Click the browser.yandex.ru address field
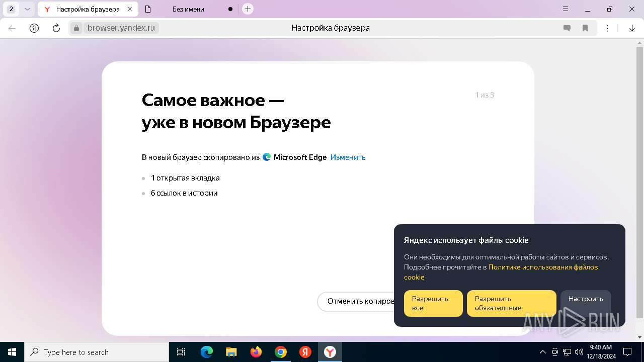 point(121,28)
